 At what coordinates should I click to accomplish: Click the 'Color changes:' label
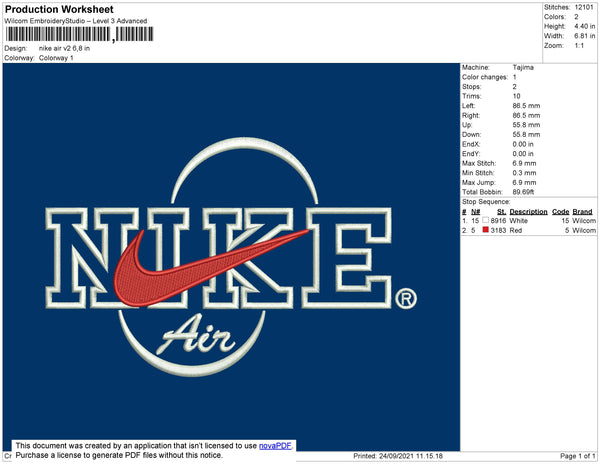point(485,77)
